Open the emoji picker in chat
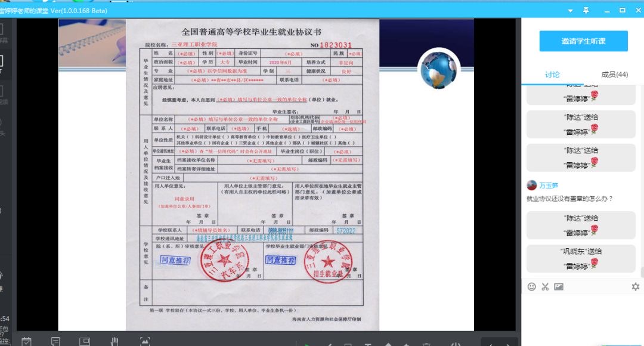644x346 pixels. (531, 287)
